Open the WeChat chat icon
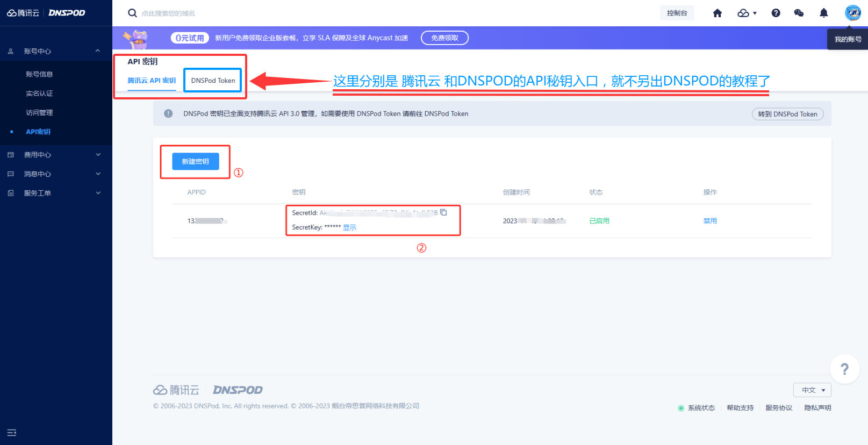 [x=799, y=13]
